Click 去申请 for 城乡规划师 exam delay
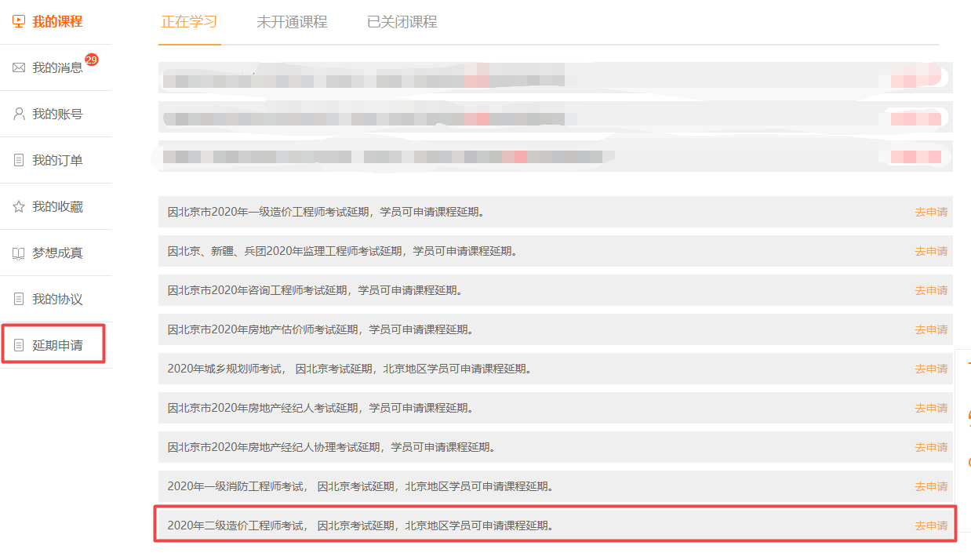This screenshot has width=971, height=560. pos(930,369)
